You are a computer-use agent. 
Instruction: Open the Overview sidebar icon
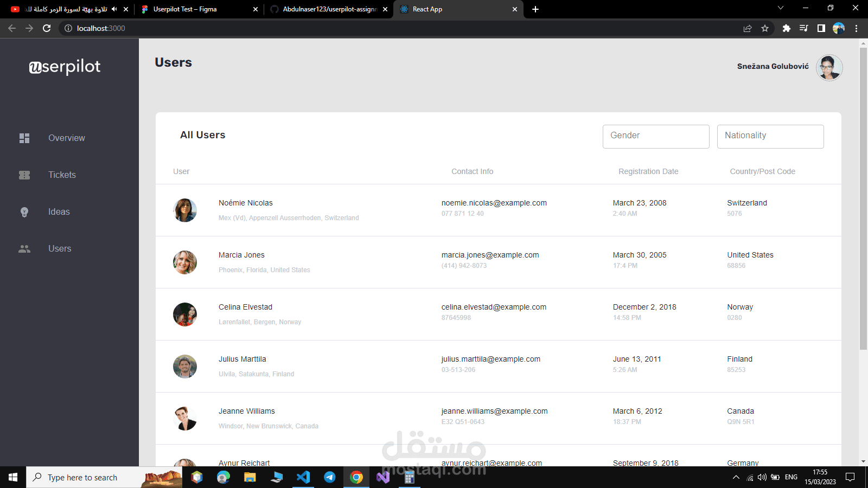[24, 138]
